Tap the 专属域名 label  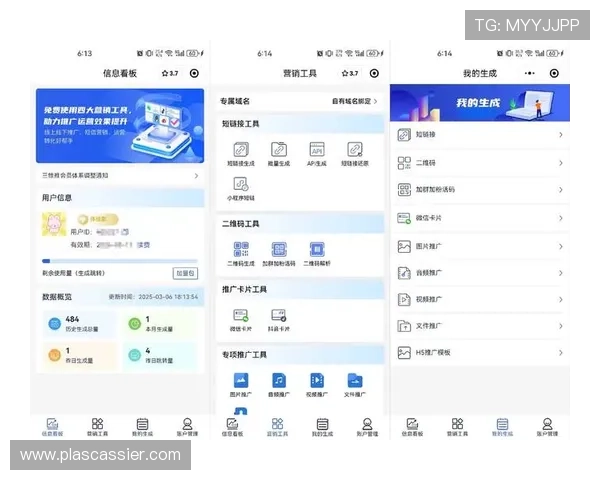coord(235,101)
